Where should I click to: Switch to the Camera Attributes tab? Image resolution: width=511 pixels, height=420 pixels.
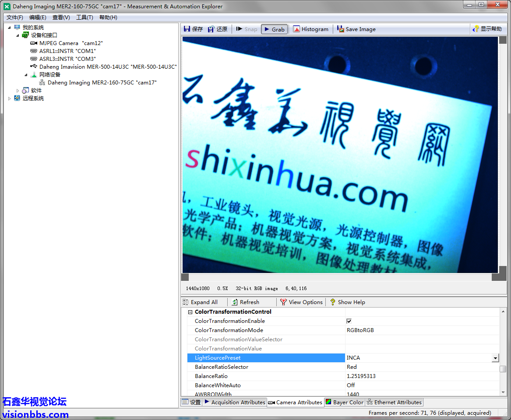click(x=295, y=402)
